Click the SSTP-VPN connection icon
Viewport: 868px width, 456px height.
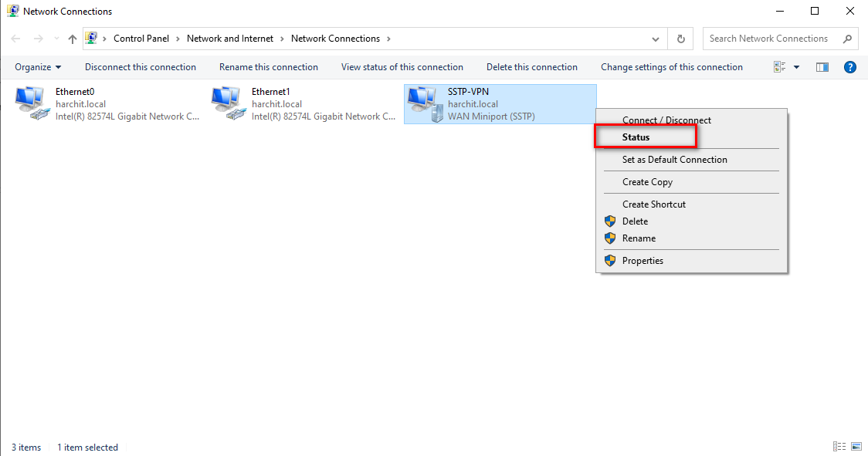coord(423,103)
